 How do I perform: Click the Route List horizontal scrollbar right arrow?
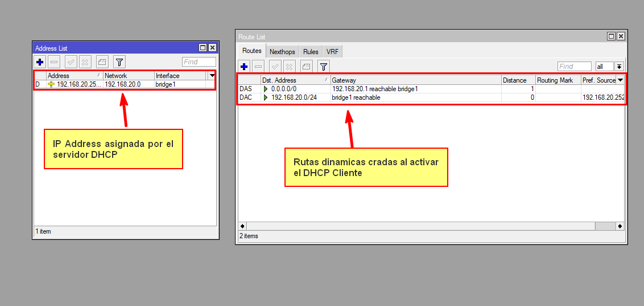(621, 226)
